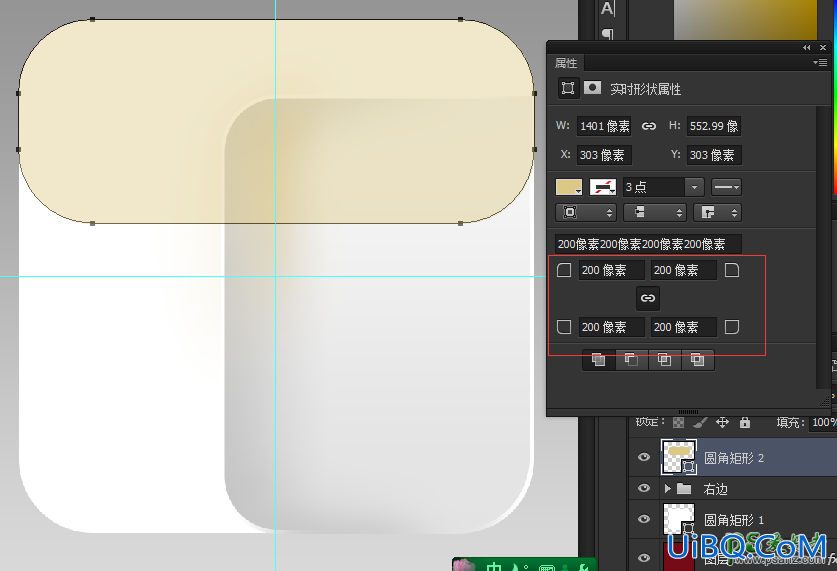Toggle the width and height link icon
837x571 pixels.
(649, 126)
